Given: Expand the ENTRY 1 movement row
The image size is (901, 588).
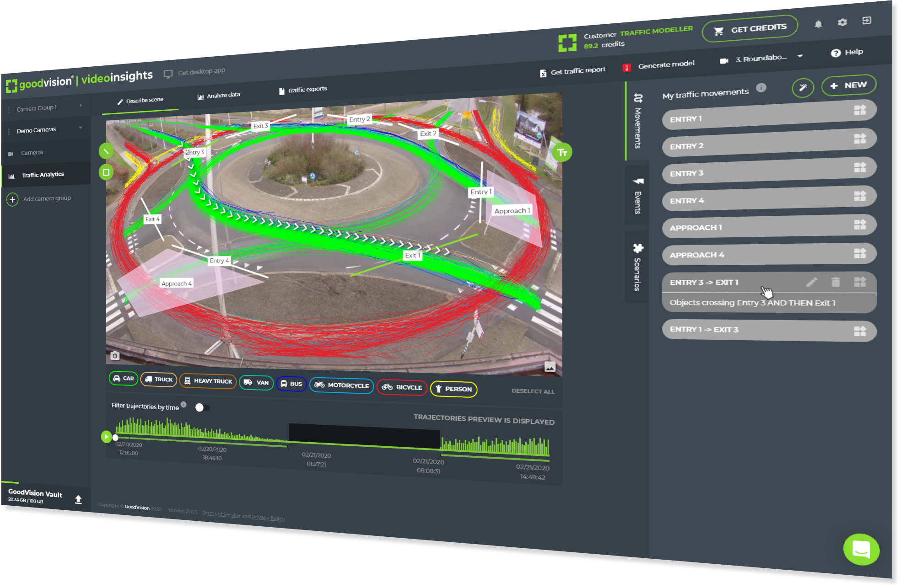Looking at the screenshot, I should pyautogui.click(x=769, y=115).
